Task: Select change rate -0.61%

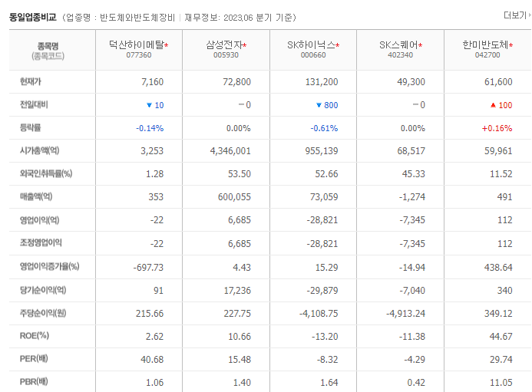Action: pos(324,129)
